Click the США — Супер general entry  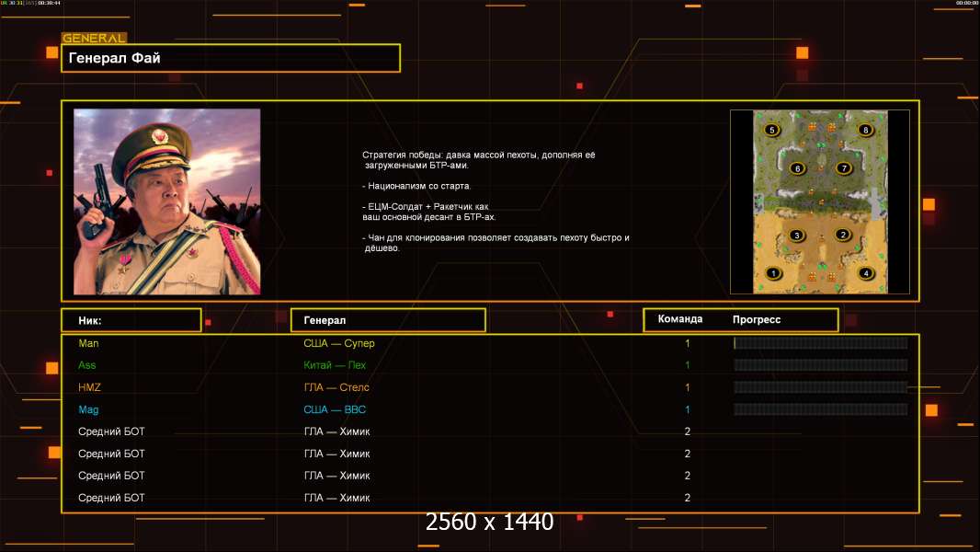point(339,343)
